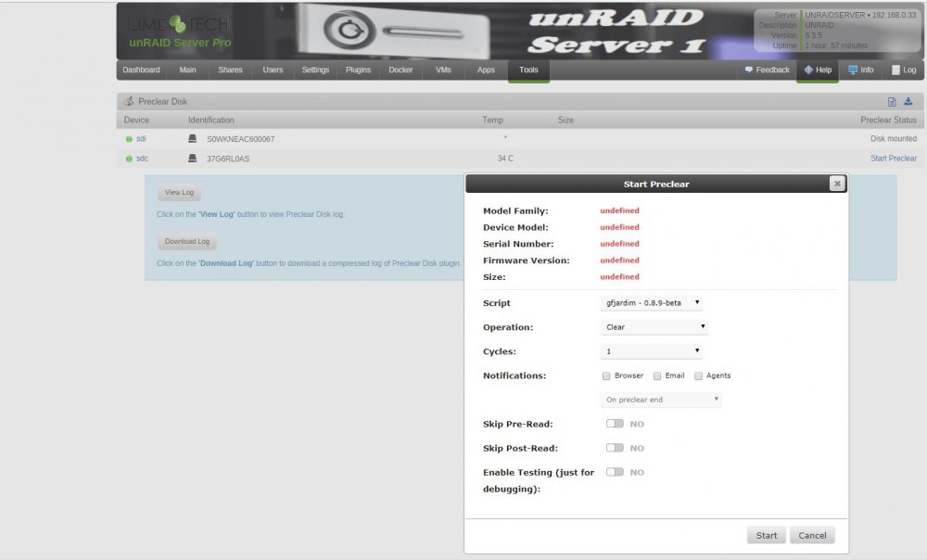Click the Preclear Disk panel icon
Screen dimensions: 927x560
[x=128, y=101]
